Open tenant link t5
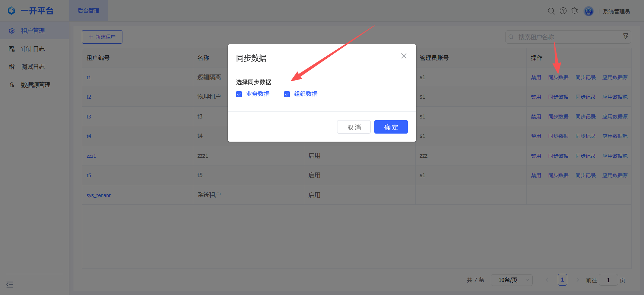644x295 pixels. [89, 176]
